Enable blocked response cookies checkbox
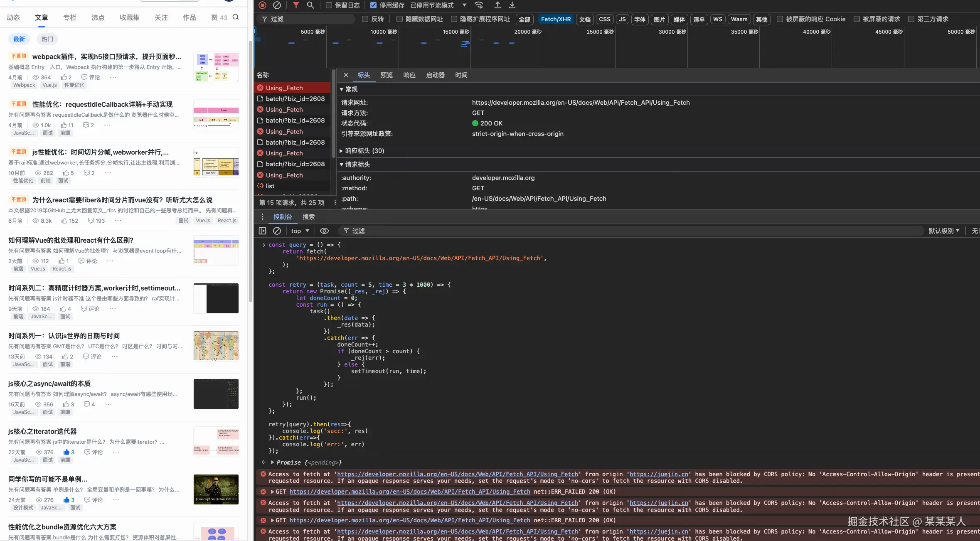Image resolution: width=980 pixels, height=541 pixels. click(x=780, y=19)
